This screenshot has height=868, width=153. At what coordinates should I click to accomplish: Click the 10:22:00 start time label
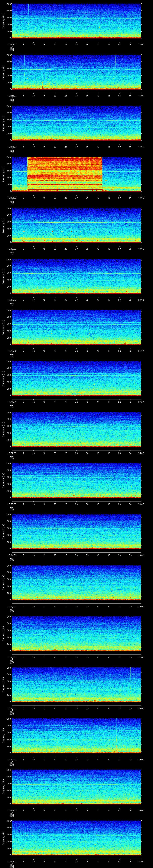(x=12, y=453)
